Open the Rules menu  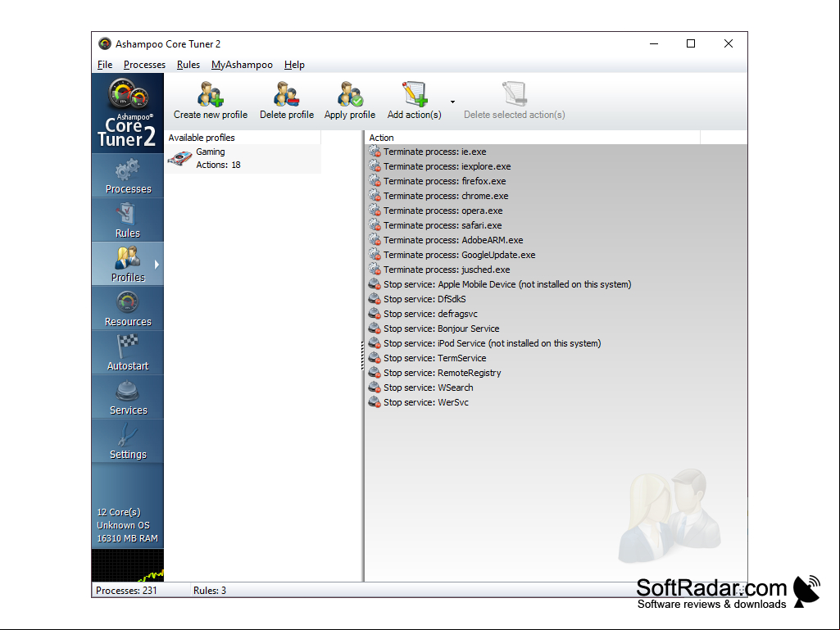coord(188,65)
